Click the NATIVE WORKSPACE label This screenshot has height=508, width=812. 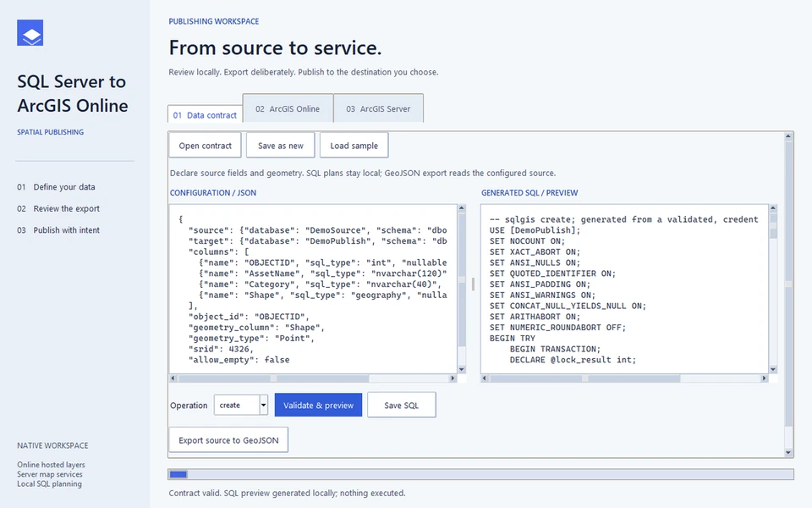click(x=52, y=445)
